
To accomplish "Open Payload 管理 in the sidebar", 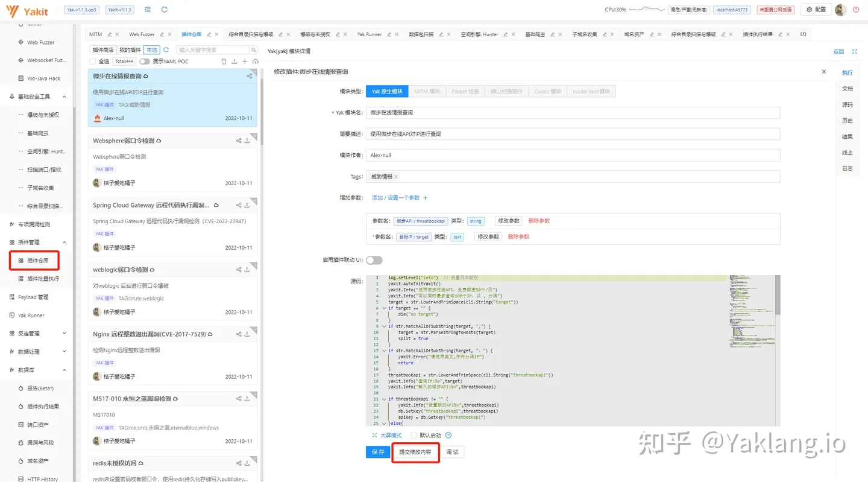I will point(33,297).
